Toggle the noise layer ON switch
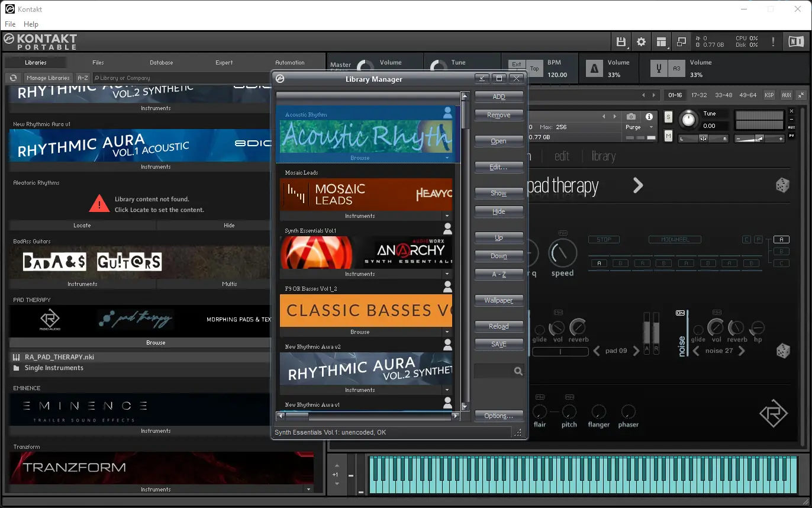 tap(681, 313)
